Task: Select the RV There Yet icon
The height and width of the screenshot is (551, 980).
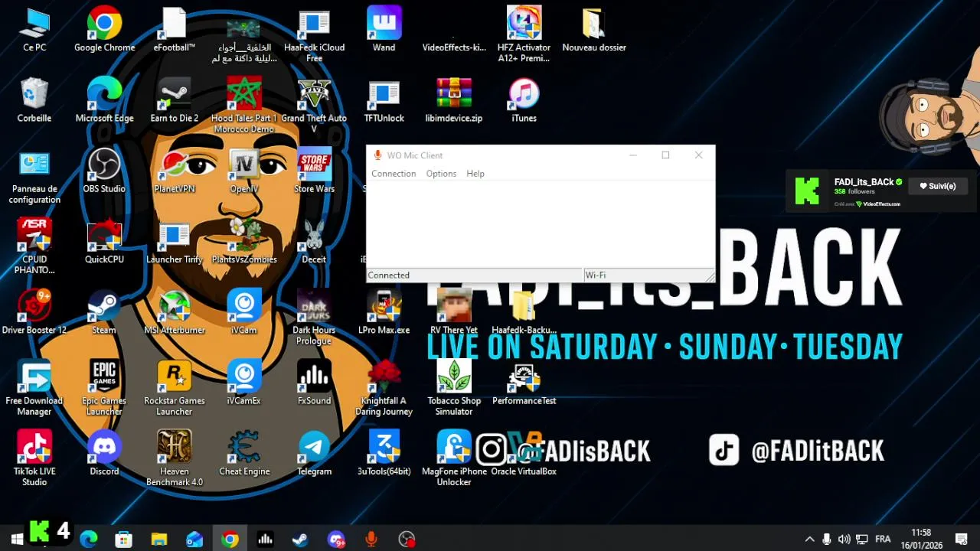Action: (x=454, y=312)
